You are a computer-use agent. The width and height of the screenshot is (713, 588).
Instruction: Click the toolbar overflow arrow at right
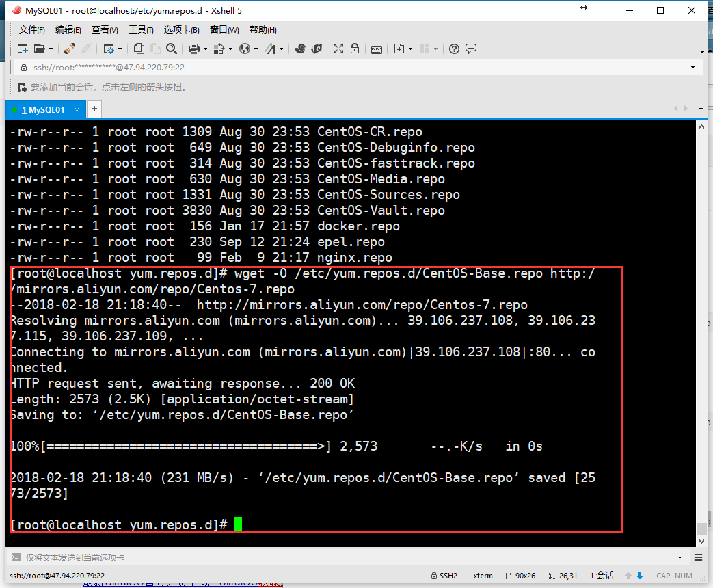click(x=702, y=52)
